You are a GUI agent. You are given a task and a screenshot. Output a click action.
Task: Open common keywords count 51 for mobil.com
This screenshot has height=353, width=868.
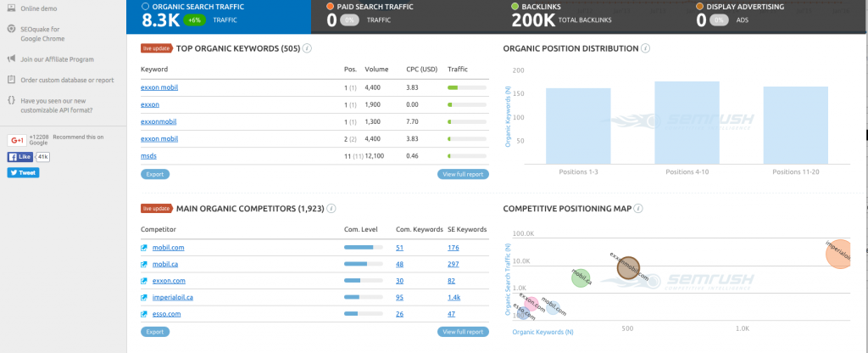click(400, 248)
